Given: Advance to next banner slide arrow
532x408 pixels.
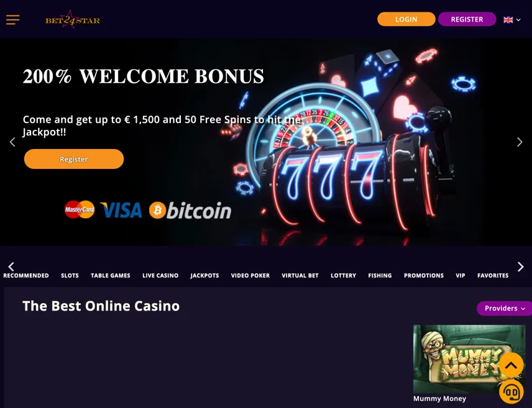Looking at the screenshot, I should click(520, 142).
